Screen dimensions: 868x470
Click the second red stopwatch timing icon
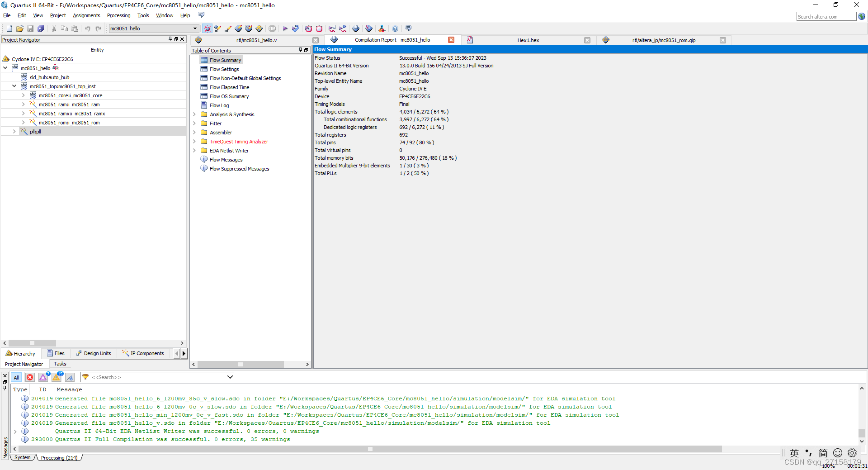[319, 28]
